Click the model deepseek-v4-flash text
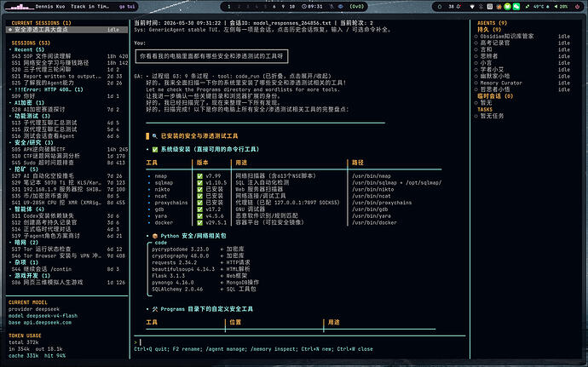The height and width of the screenshot is (367, 588). tap(43, 316)
